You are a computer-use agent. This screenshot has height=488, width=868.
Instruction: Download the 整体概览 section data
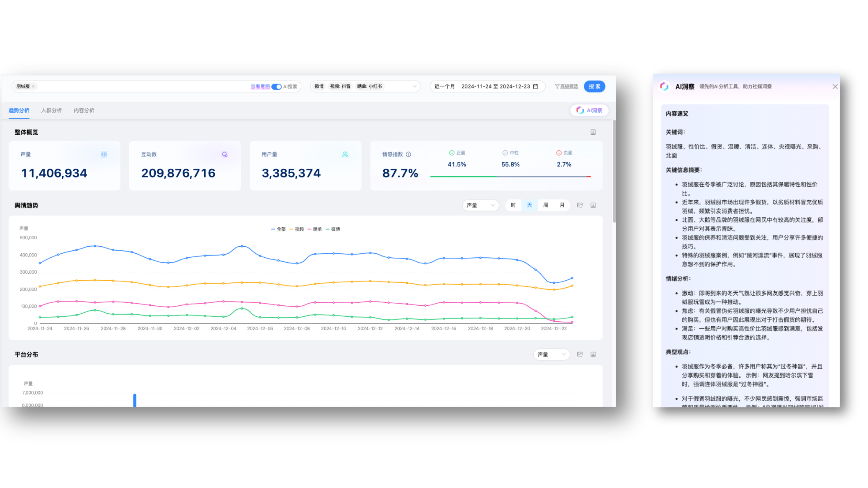point(593,132)
